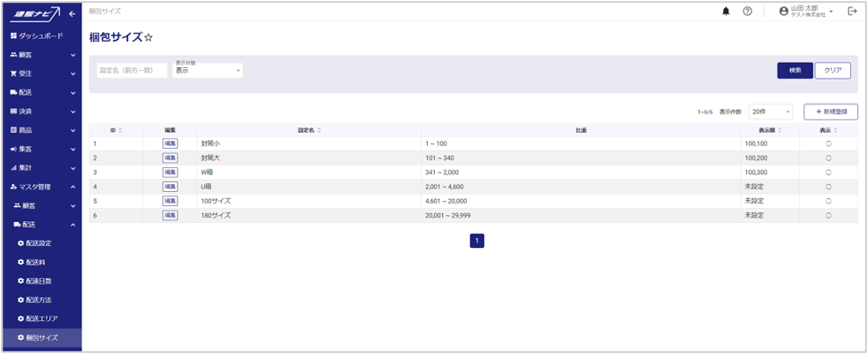Open the 表示状態 dropdown filter
Viewport: 868px width, 354px height.
pos(209,71)
